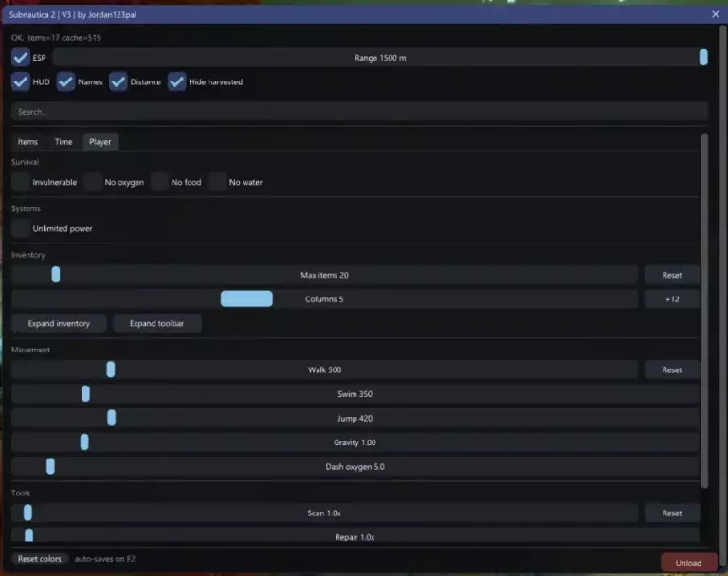This screenshot has width=728, height=576.
Task: Disable the ESP checkbox
Action: (21, 58)
